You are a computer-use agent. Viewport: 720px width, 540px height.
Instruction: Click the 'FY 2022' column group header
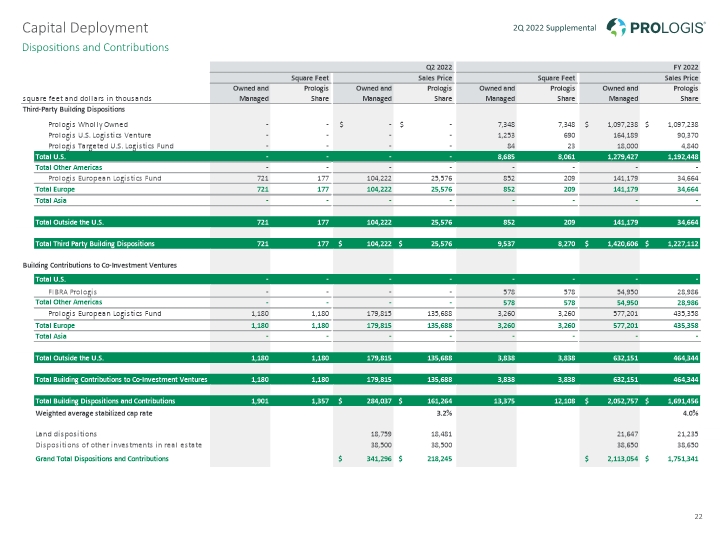coord(686,67)
